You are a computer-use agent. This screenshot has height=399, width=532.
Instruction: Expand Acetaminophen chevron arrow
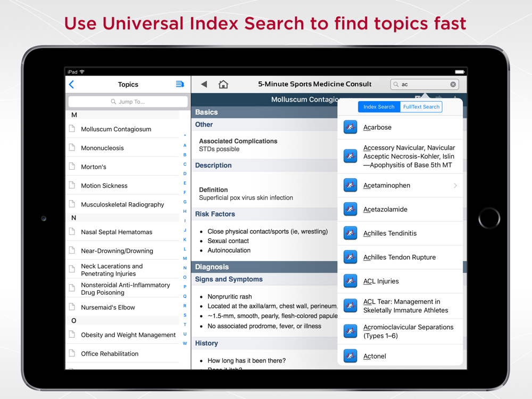coord(455,185)
